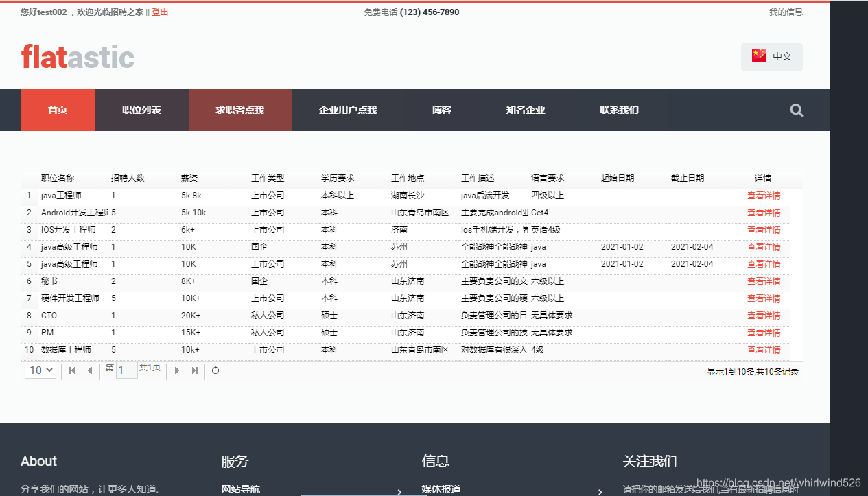Open the page size dropdown showing 10
Screen dimensions: 868x496
(40, 370)
